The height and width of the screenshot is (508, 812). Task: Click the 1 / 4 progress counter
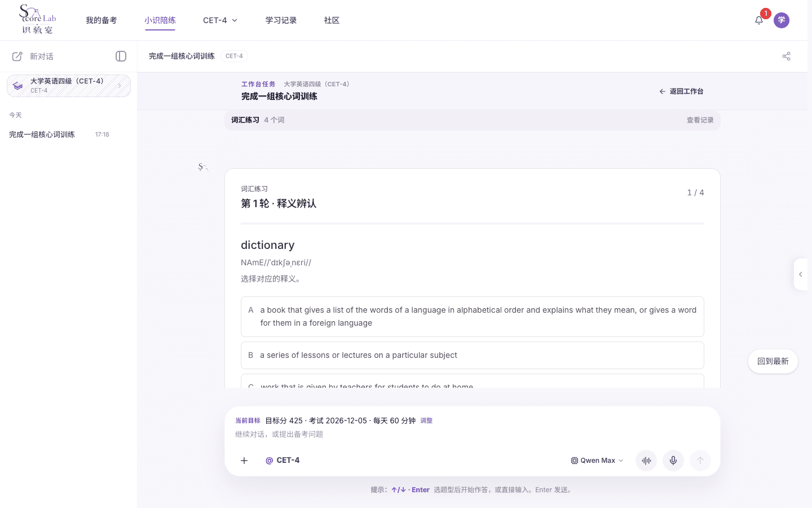pos(696,192)
